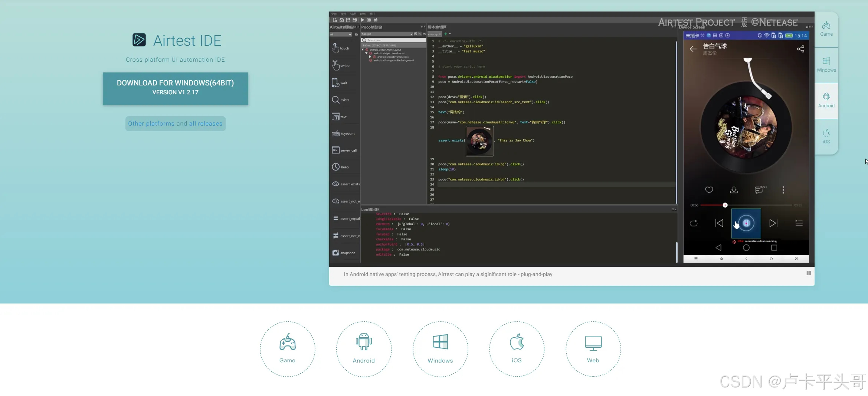Select the server_call action in Airtest panel
Image resolution: width=868 pixels, height=396 pixels.
[x=344, y=150]
